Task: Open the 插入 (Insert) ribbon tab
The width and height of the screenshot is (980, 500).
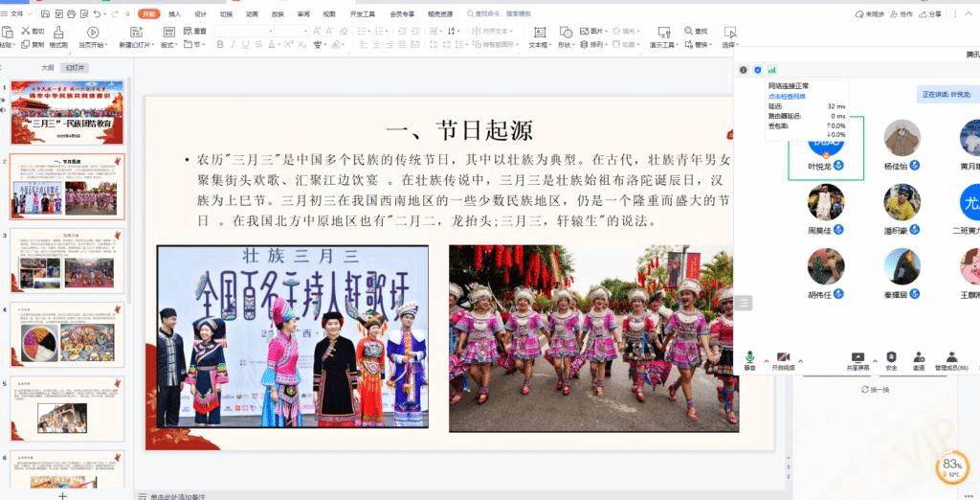Action: point(174,14)
